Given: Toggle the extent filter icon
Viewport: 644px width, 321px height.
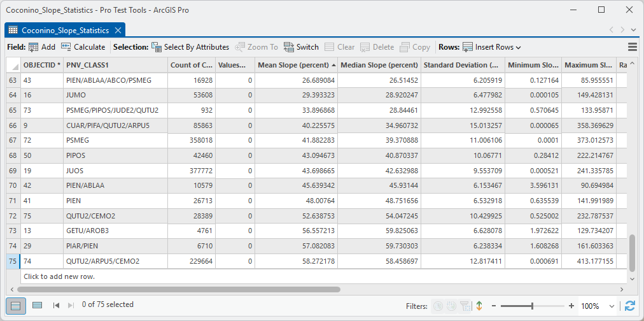Looking at the screenshot, I should click(465, 305).
